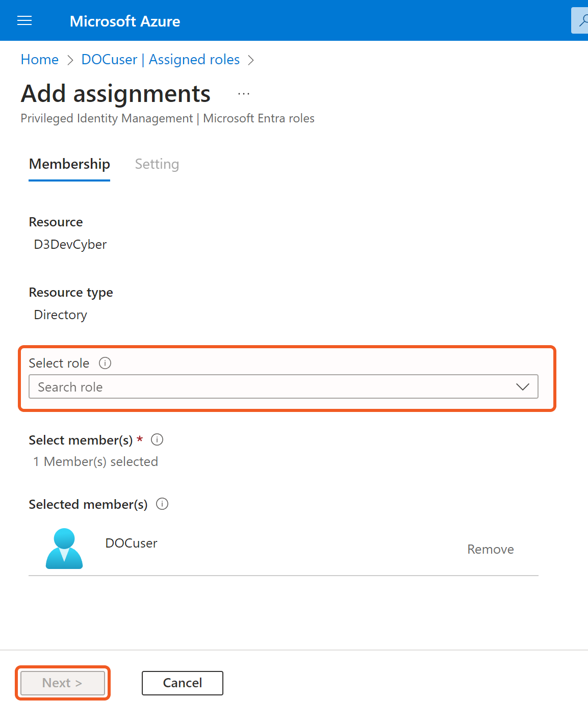Expand the Search role dropdown arrow
The image size is (588, 726).
[523, 387]
